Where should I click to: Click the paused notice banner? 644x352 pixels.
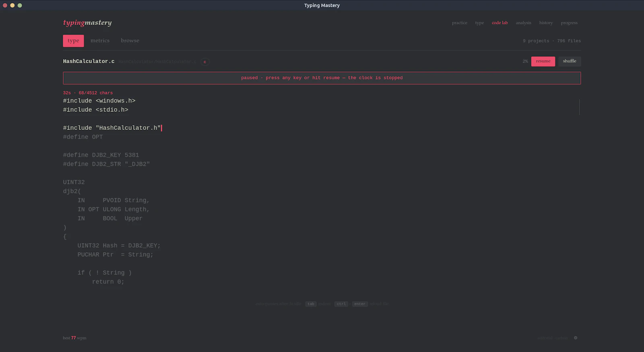(x=322, y=78)
